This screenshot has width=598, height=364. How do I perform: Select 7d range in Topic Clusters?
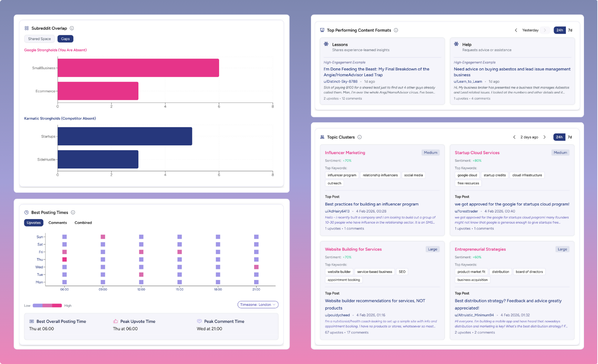click(570, 137)
